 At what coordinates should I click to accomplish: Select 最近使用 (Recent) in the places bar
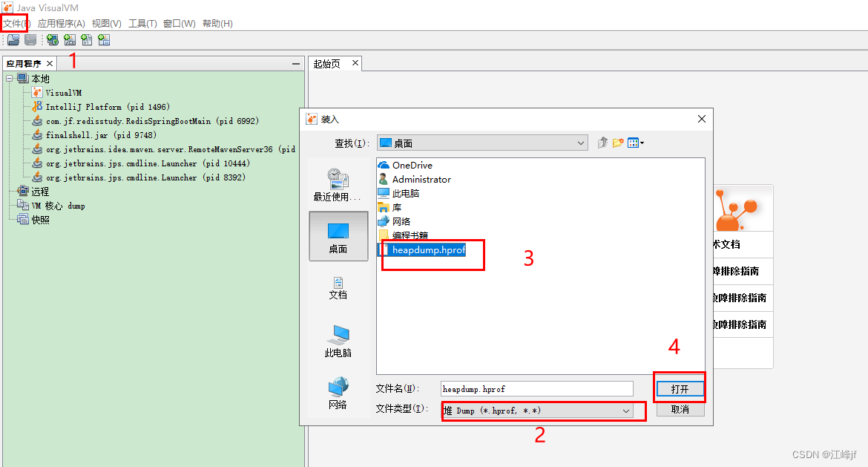pyautogui.click(x=338, y=185)
